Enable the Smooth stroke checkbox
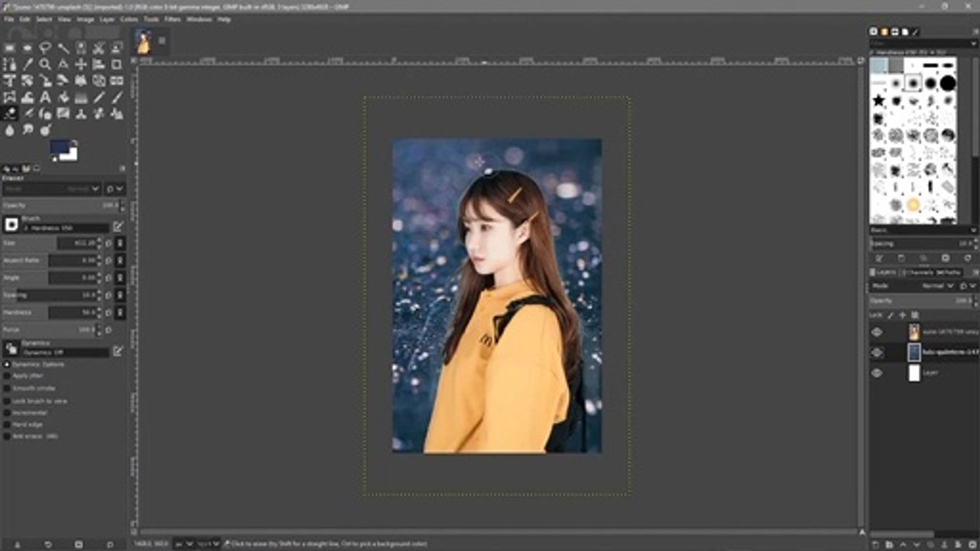This screenshot has height=551, width=980. (8, 388)
